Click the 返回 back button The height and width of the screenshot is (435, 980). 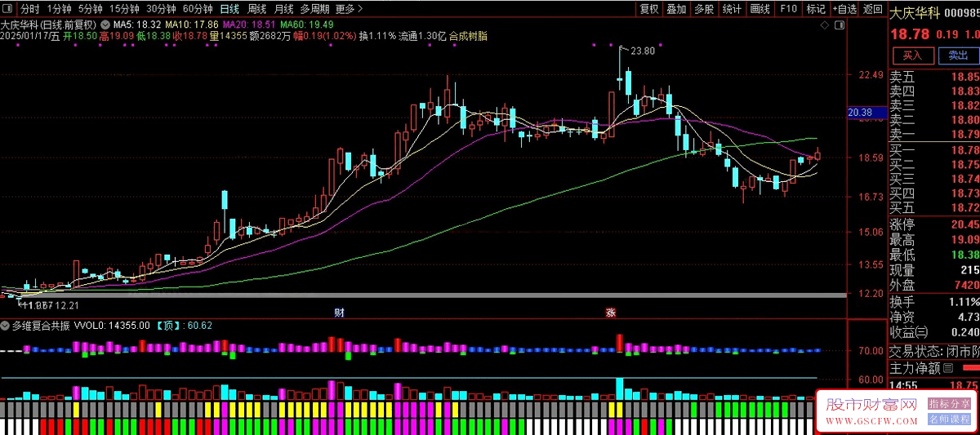[x=873, y=9]
